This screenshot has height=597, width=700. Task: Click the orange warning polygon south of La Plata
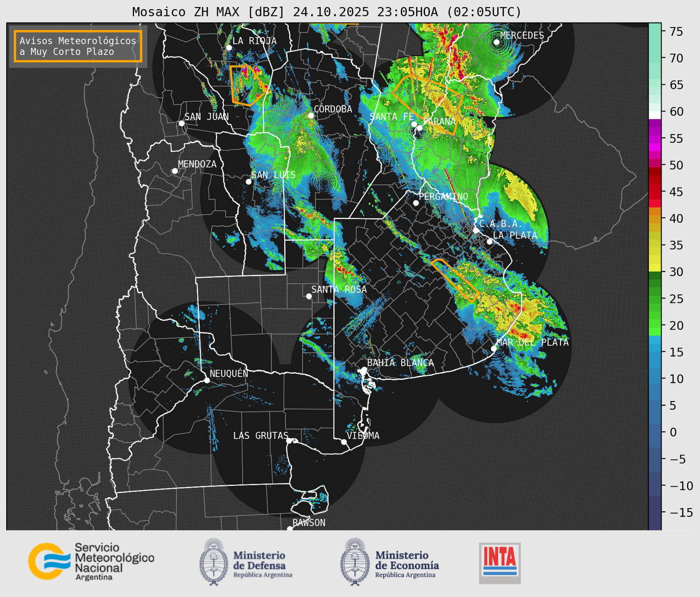point(455,280)
